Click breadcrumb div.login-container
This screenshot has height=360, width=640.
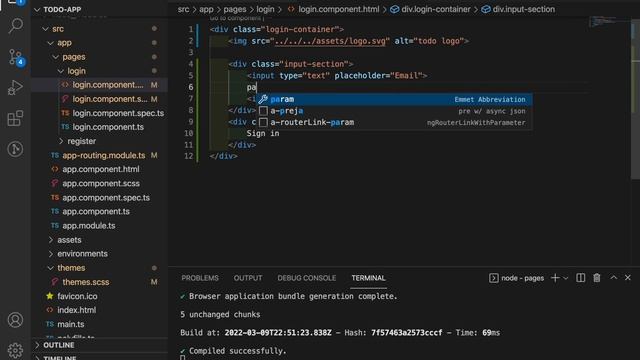pos(430,9)
